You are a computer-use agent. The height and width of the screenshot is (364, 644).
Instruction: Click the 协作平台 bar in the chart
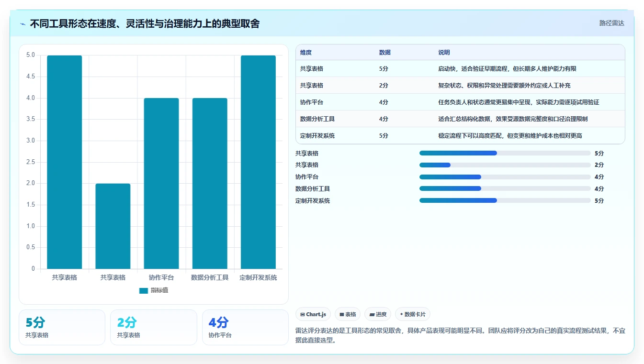tap(161, 183)
